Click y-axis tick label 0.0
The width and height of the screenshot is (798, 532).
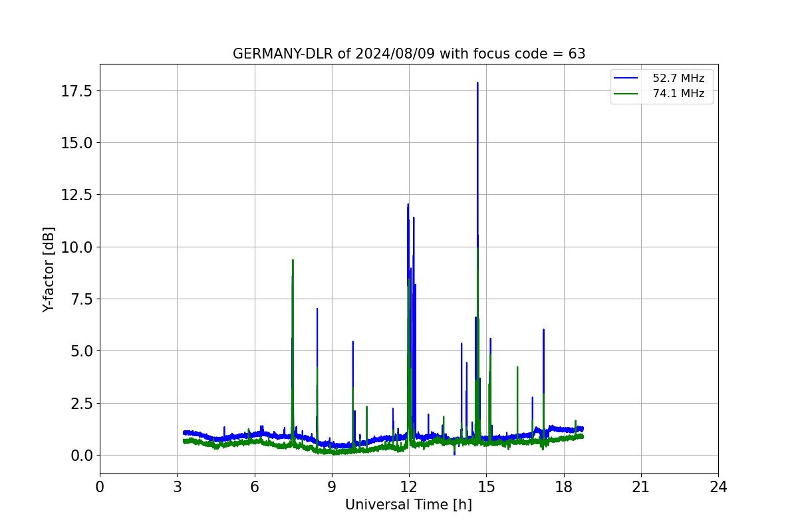click(80, 455)
